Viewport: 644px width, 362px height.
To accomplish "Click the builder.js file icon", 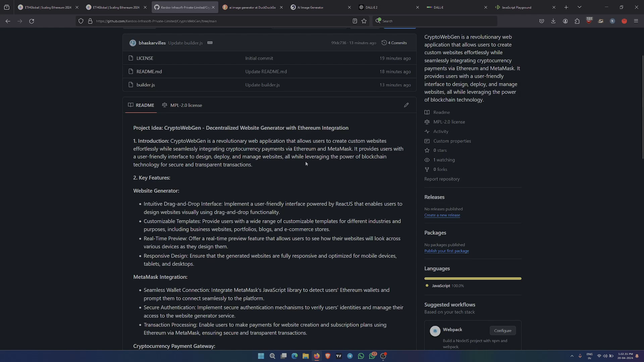I will (x=131, y=85).
